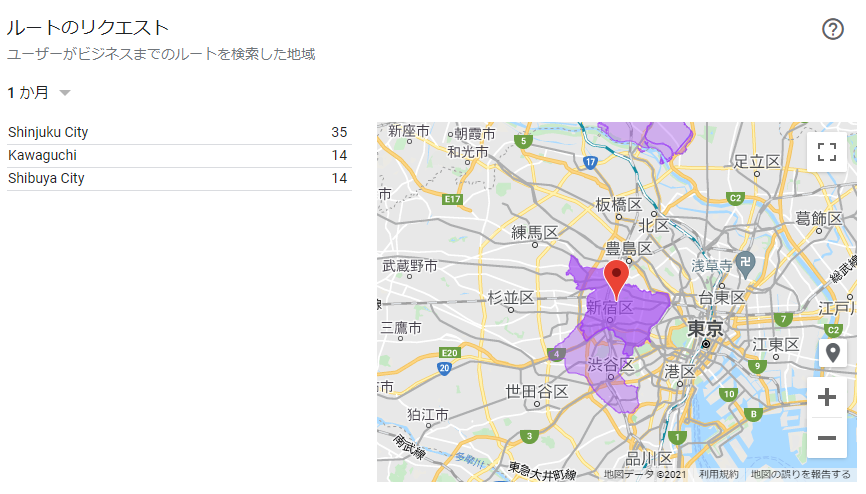Click the 品川区 map label
This screenshot has width=866, height=494.
click(x=648, y=459)
